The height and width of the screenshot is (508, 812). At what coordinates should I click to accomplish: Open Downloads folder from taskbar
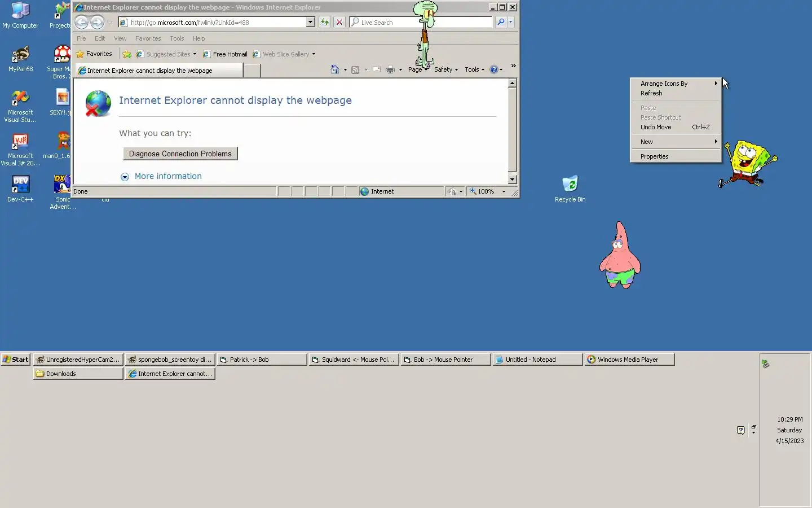78,374
